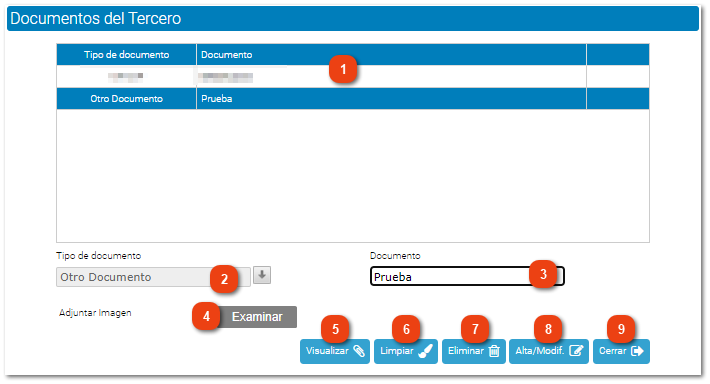Click the Visualizar button

point(335,351)
